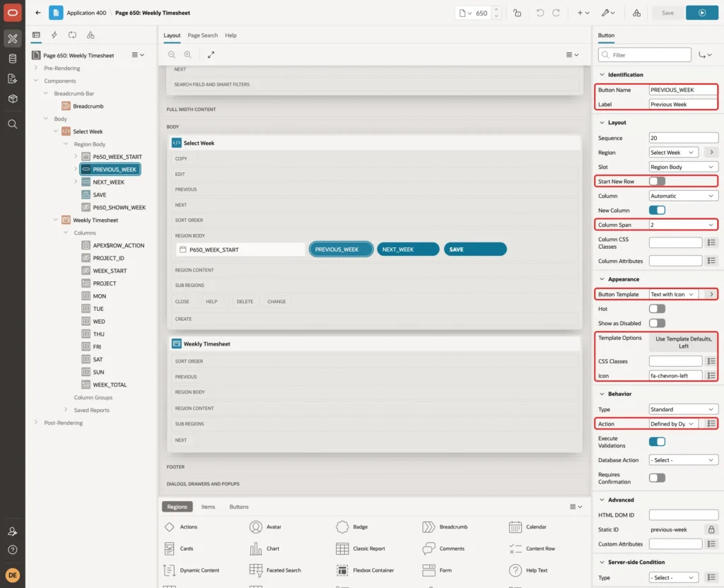
Task: Open SQL Workshop database icon in sidebar
Action: pos(13,59)
